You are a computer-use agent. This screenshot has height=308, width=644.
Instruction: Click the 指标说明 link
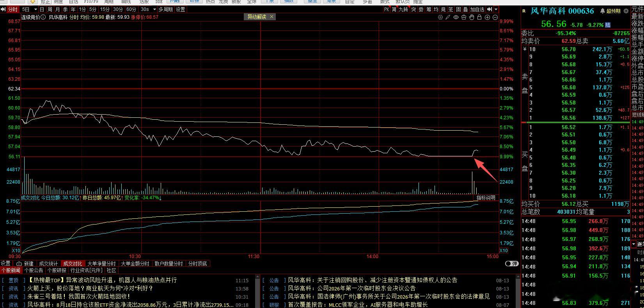tap(486, 198)
